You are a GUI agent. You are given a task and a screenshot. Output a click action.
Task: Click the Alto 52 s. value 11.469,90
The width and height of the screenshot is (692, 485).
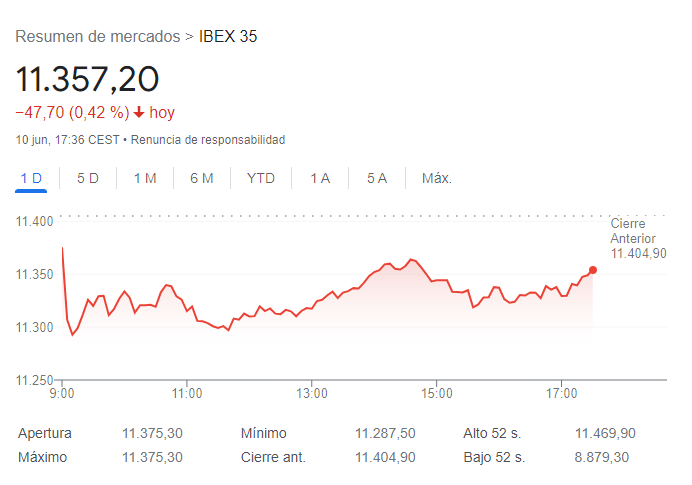click(x=605, y=433)
